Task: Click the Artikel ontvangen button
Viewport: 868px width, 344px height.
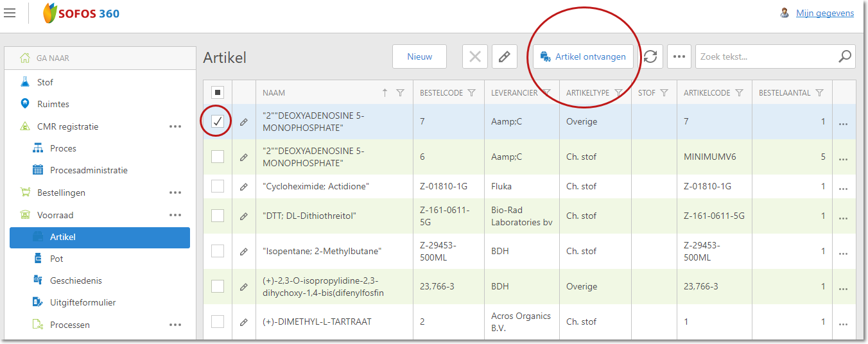Action: click(x=583, y=56)
